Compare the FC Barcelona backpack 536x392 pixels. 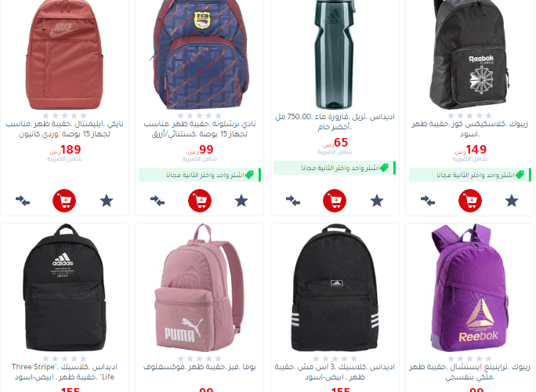158,201
